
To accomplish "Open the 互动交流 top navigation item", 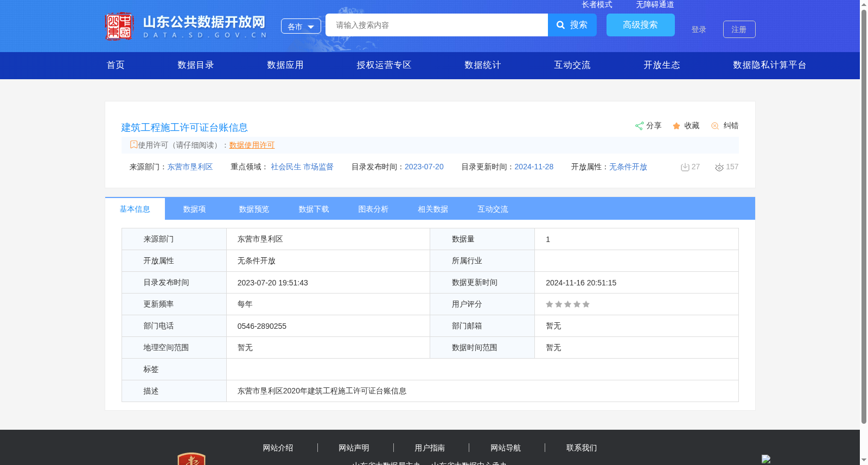I will click(x=572, y=65).
